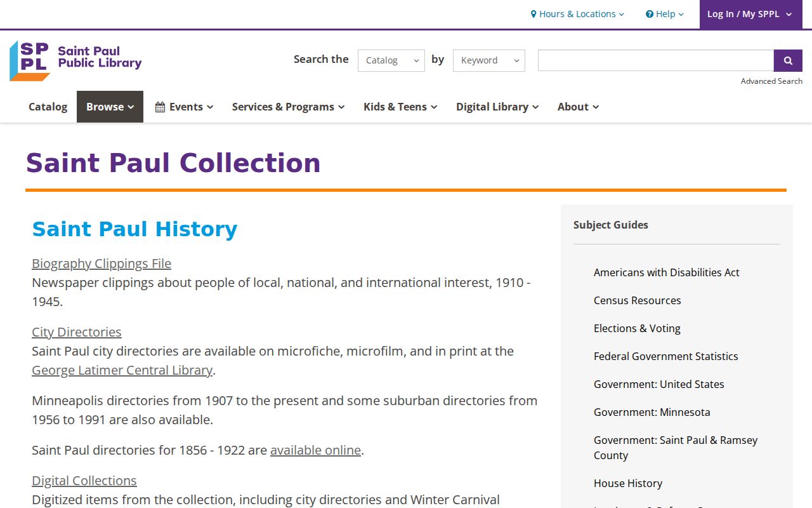
Task: Click the calendar icon next to Events
Action: [x=160, y=107]
